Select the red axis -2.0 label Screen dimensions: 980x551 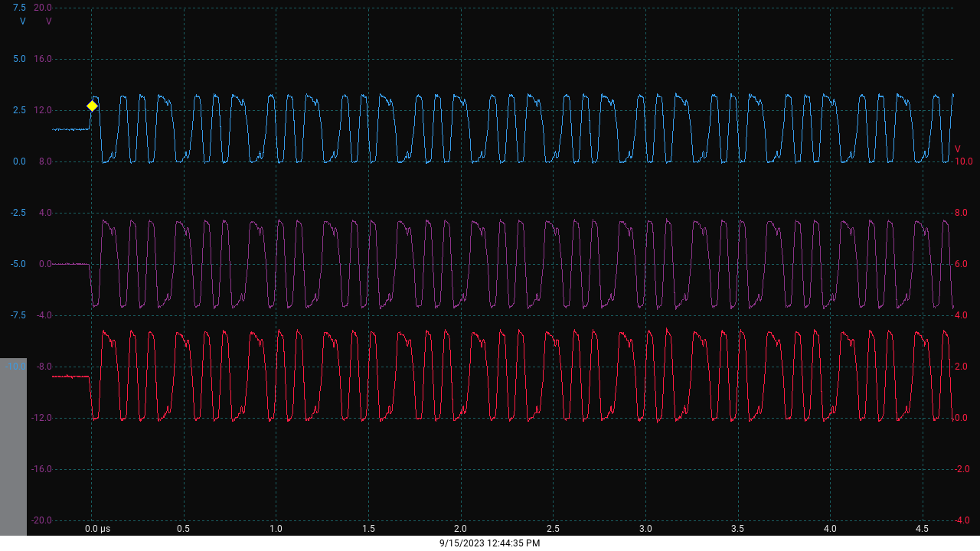tap(963, 469)
